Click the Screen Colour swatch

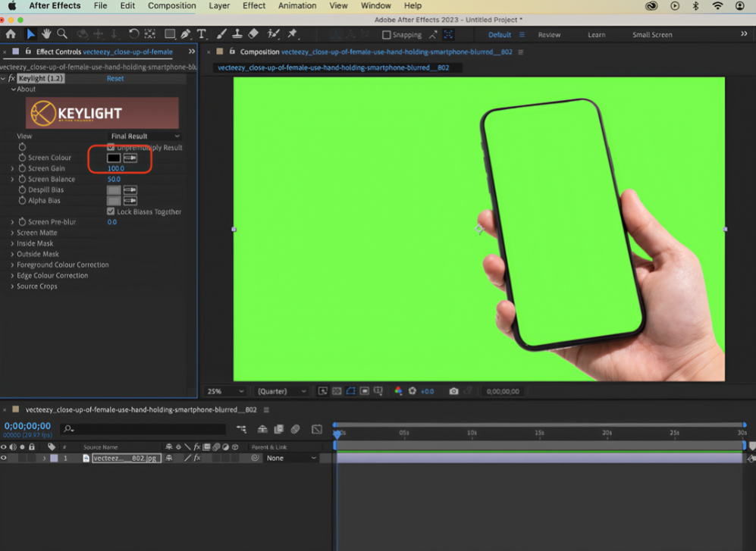(114, 158)
